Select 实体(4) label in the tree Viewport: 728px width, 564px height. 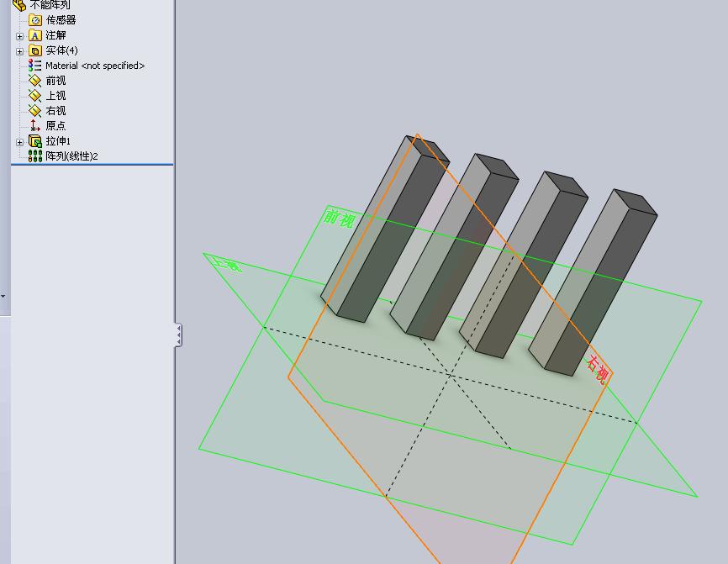[61, 50]
